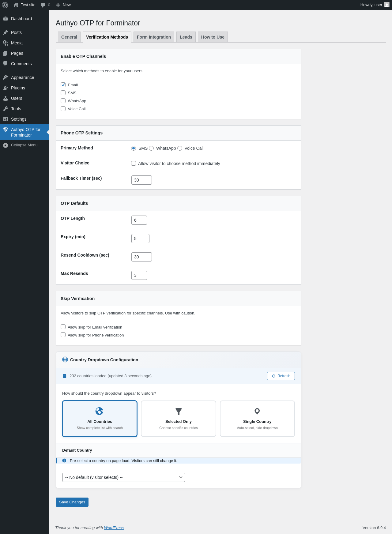Open the Leads tab
The width and height of the screenshot is (392, 534).
(x=186, y=37)
